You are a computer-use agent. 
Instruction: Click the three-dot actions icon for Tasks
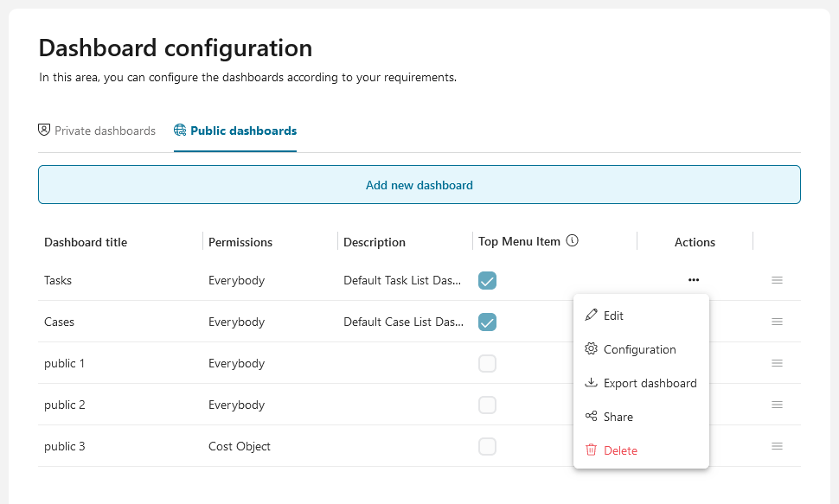coord(694,280)
